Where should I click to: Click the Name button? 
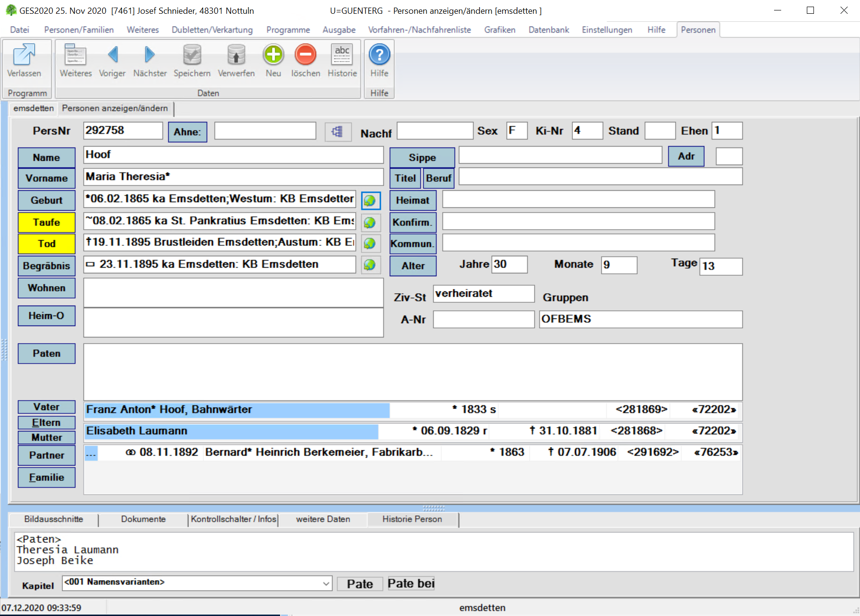47,158
